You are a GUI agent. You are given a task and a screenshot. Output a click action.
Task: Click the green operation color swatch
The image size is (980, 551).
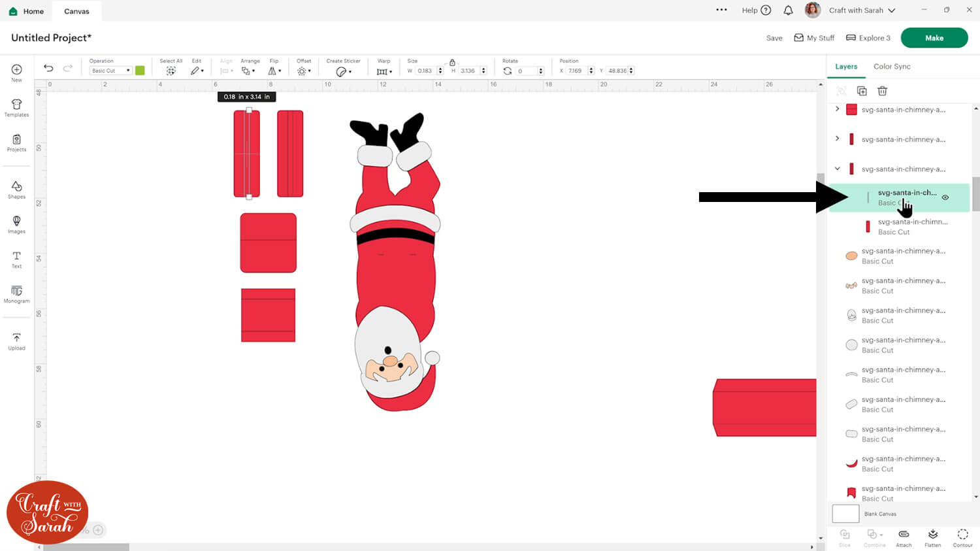140,71
